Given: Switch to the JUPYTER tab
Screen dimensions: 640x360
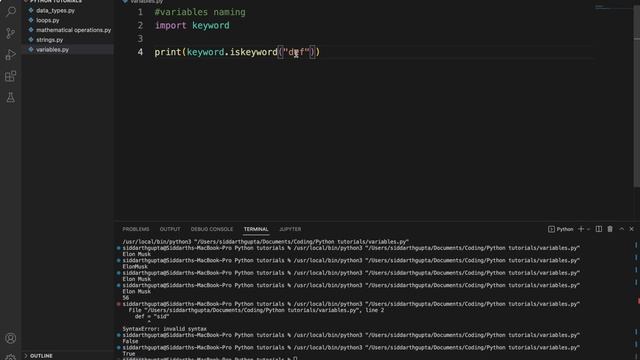Looking at the screenshot, I should click(290, 229).
